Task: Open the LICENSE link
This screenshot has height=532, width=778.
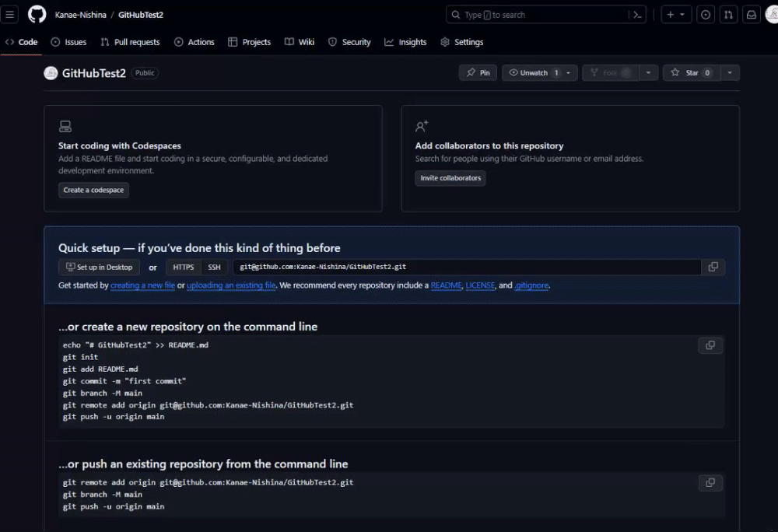Action: click(480, 285)
